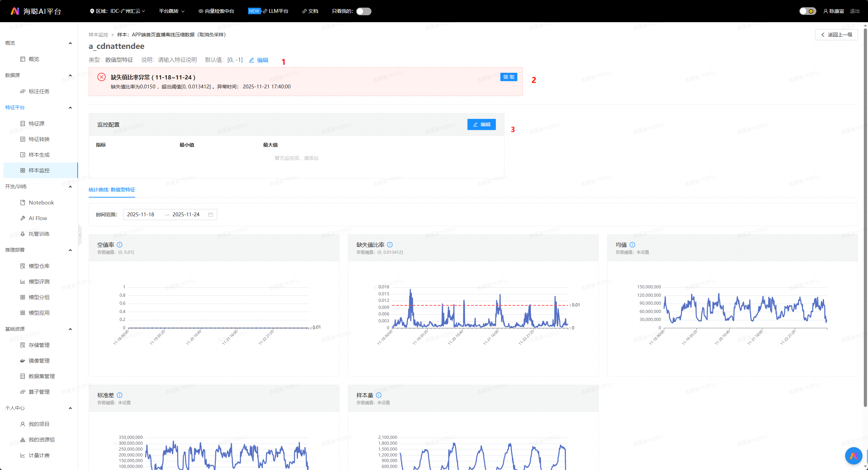Click the info icon next to 均值
The image size is (868, 470).
click(632, 245)
